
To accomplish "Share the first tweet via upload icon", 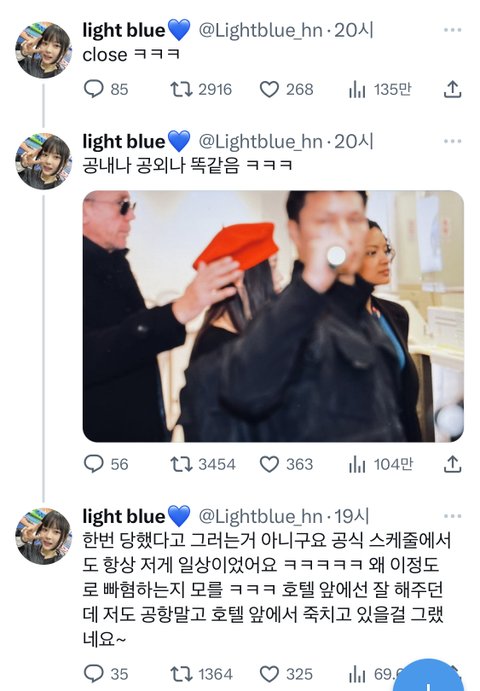I will (452, 89).
